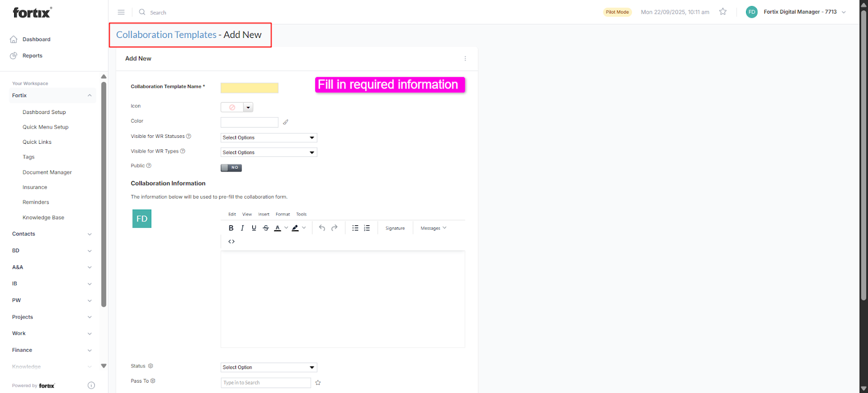Image resolution: width=868 pixels, height=393 pixels.
Task: Open the Status select dropdown
Action: [269, 367]
